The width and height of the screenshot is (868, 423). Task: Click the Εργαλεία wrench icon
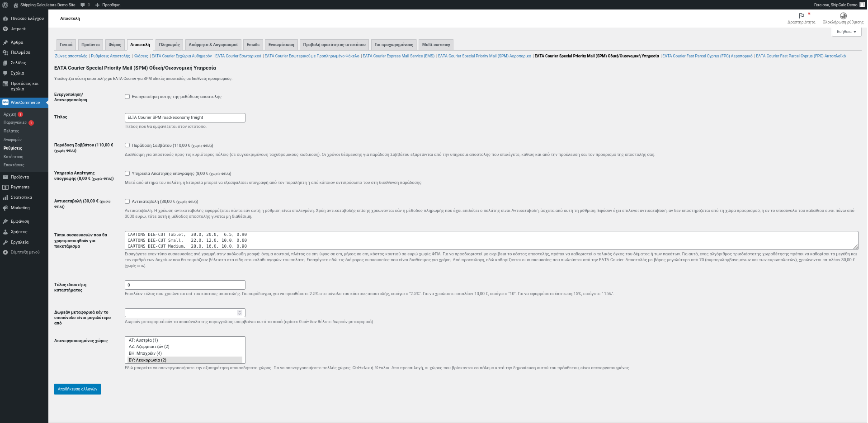[x=5, y=242]
